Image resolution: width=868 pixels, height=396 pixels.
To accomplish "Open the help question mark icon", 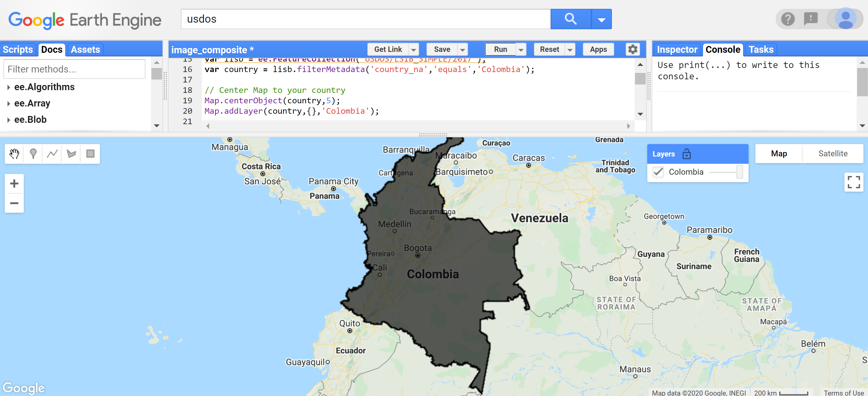I will coord(788,19).
